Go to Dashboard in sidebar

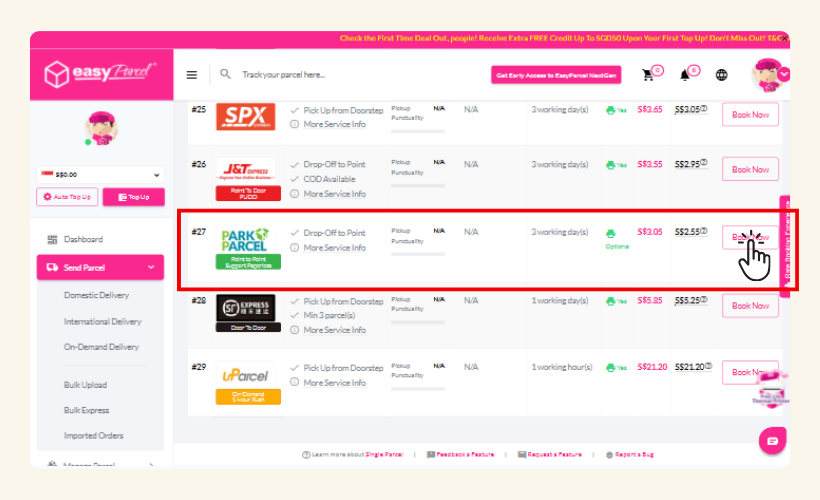[83, 240]
